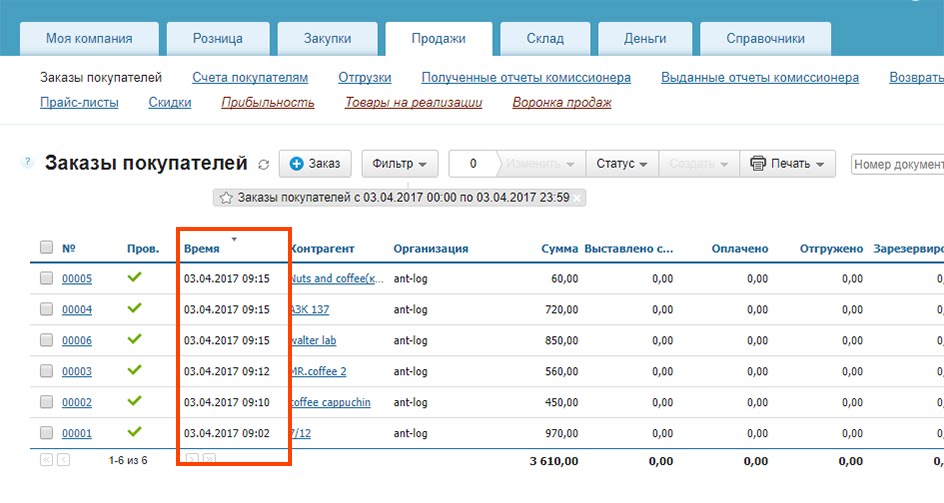Click the green check for order 00004
This screenshot has width=944, height=503.
point(134,308)
